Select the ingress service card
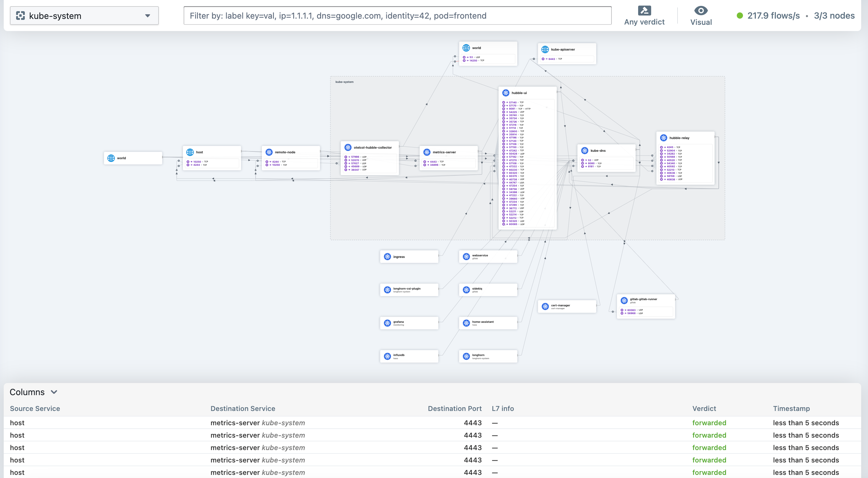The width and height of the screenshot is (868, 478). point(409,256)
